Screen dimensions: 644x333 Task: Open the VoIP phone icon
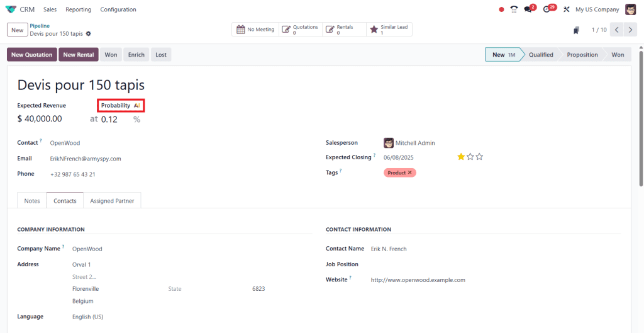514,9
